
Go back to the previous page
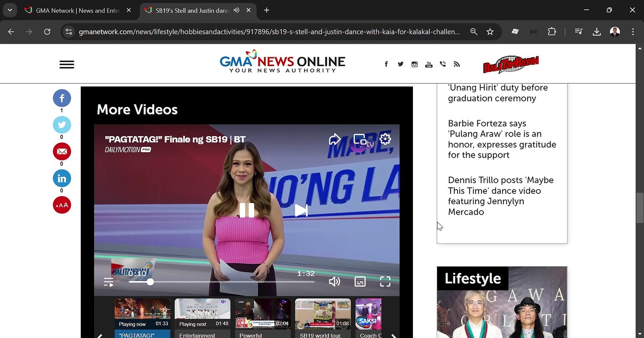pyautogui.click(x=11, y=32)
